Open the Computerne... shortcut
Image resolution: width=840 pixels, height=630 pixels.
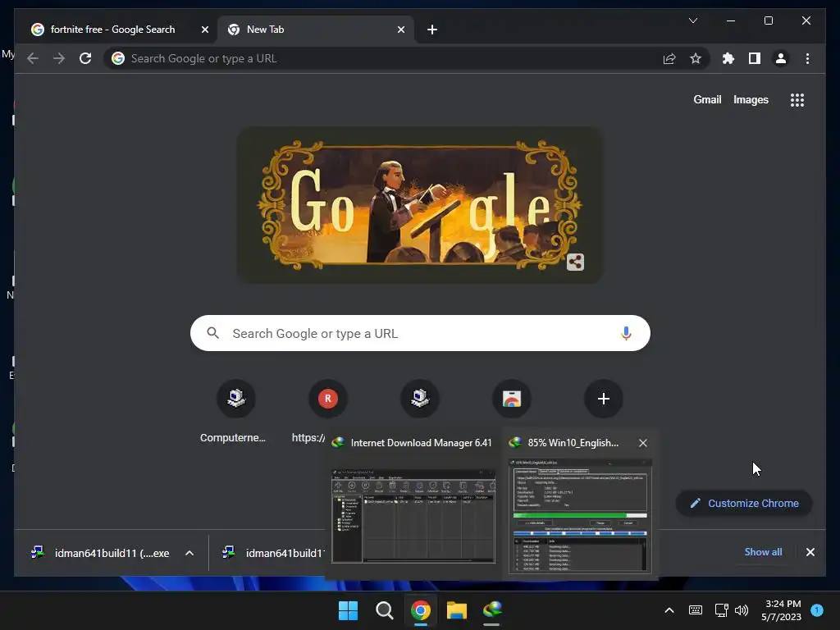[x=236, y=399]
